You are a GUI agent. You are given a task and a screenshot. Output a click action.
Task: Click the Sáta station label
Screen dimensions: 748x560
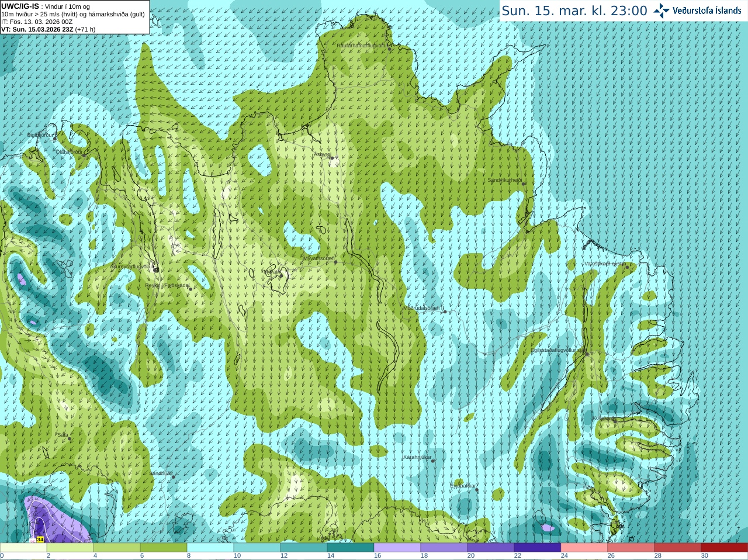pos(63,435)
